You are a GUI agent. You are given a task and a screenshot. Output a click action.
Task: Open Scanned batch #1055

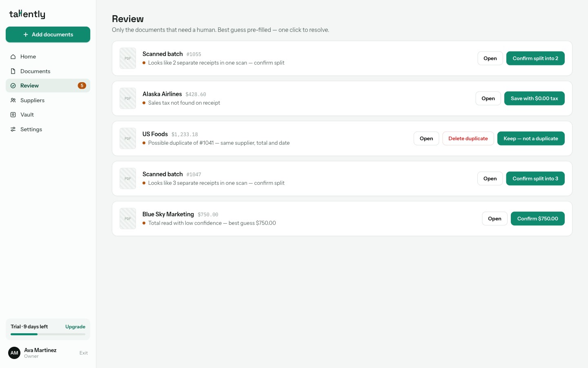tap(490, 58)
